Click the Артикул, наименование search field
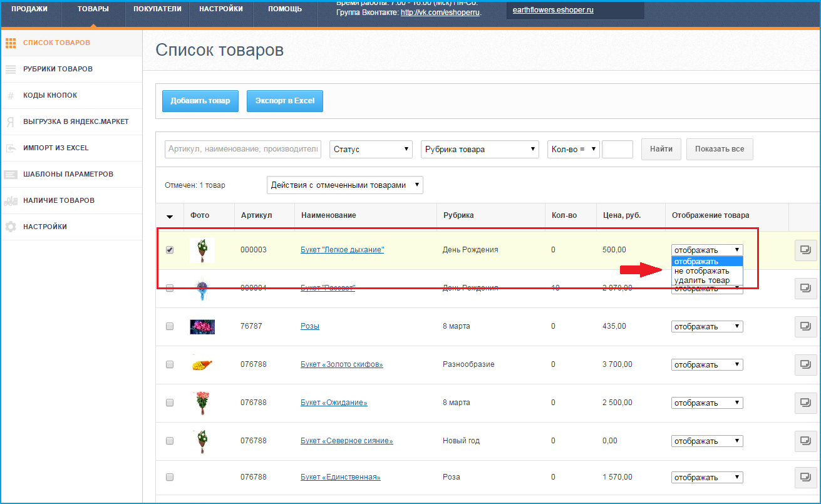 243,149
